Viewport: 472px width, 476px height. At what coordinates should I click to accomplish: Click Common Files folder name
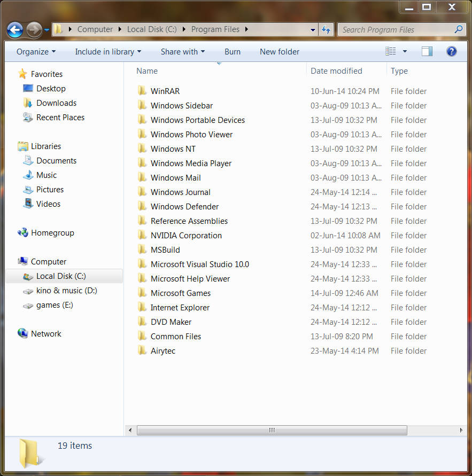(x=176, y=337)
